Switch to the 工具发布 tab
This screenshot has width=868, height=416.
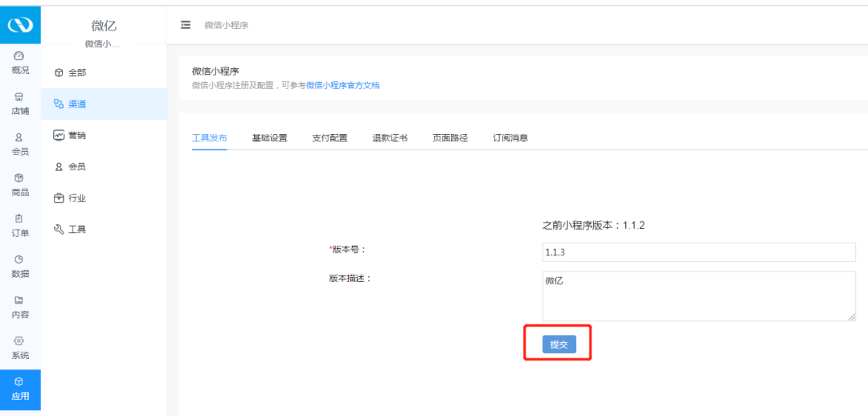(209, 138)
